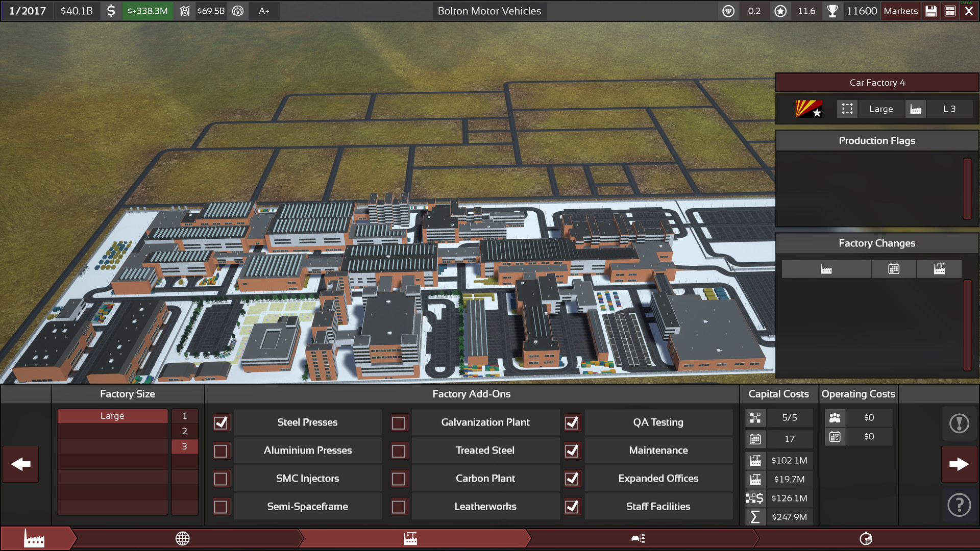Click the factory icon under Factory Changes
This screenshot has height=551, width=980.
(826, 268)
